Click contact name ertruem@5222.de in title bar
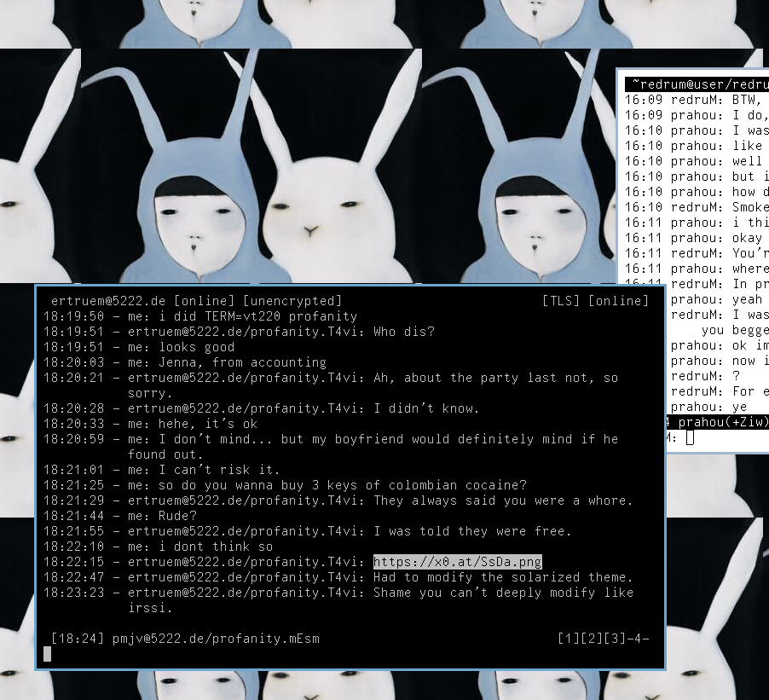Viewport: 769px width, 700px height. [108, 301]
